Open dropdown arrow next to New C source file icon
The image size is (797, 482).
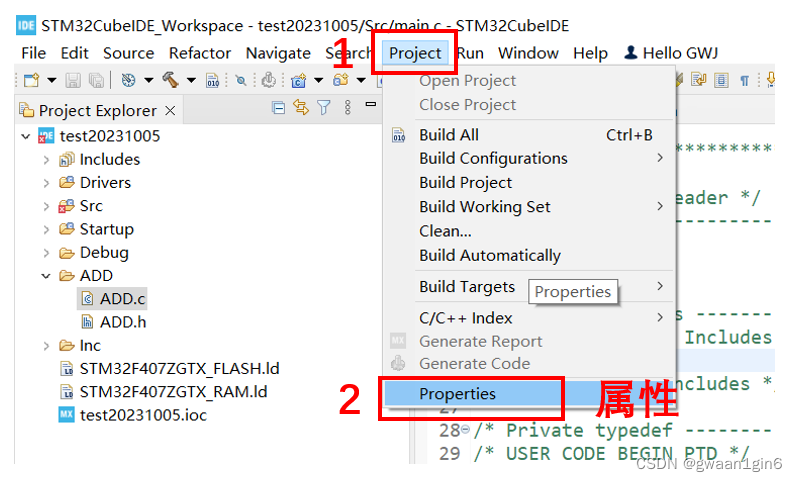[319, 80]
